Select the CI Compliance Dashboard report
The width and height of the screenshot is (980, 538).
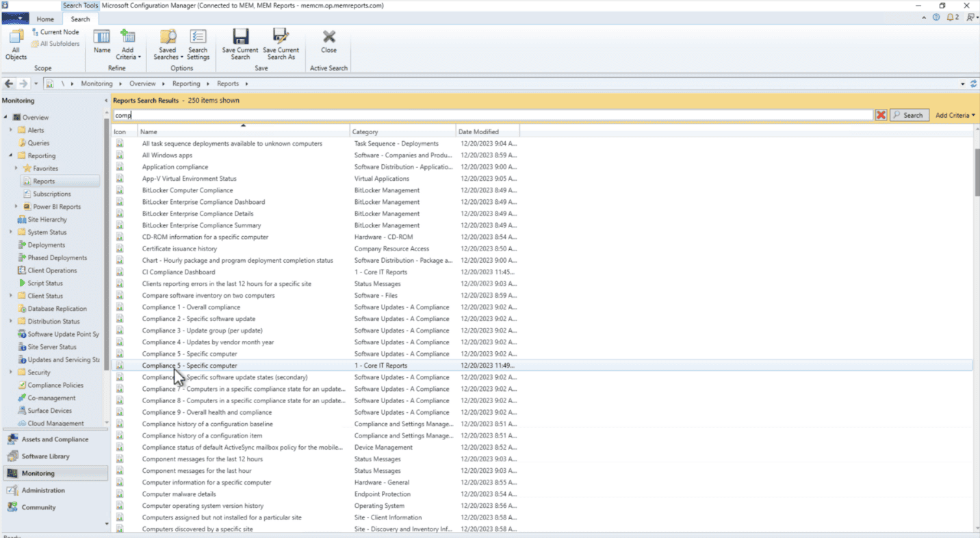178,272
